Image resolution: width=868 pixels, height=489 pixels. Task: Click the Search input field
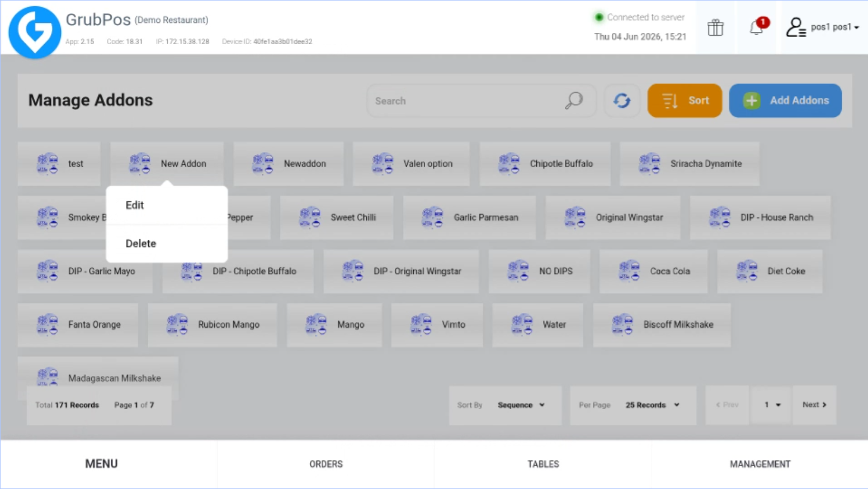[481, 101]
